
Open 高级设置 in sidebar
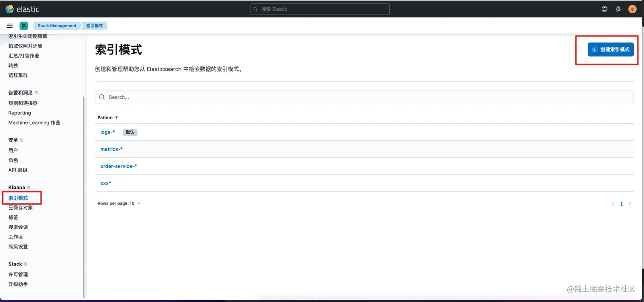[18, 247]
